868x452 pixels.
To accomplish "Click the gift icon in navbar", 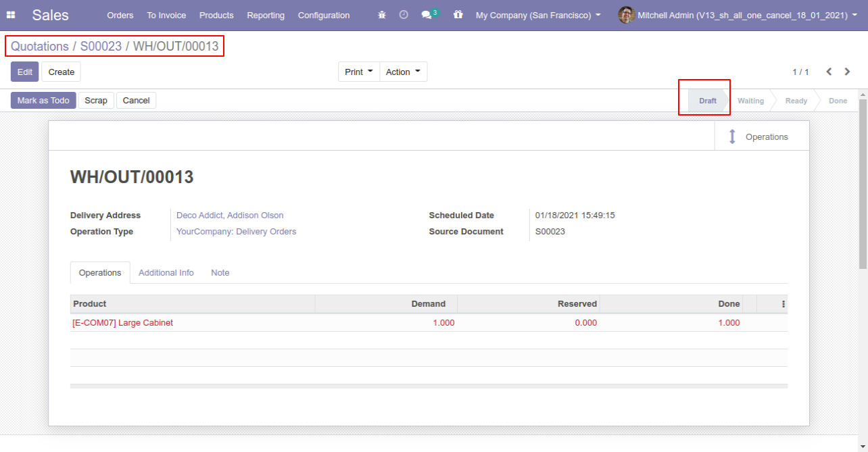I will pos(458,15).
